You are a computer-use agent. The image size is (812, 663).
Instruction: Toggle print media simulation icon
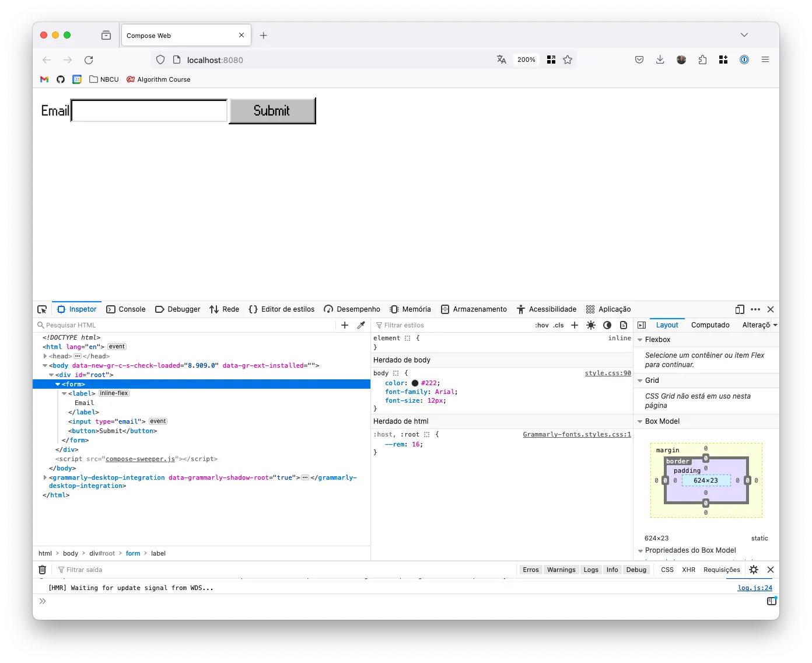624,325
